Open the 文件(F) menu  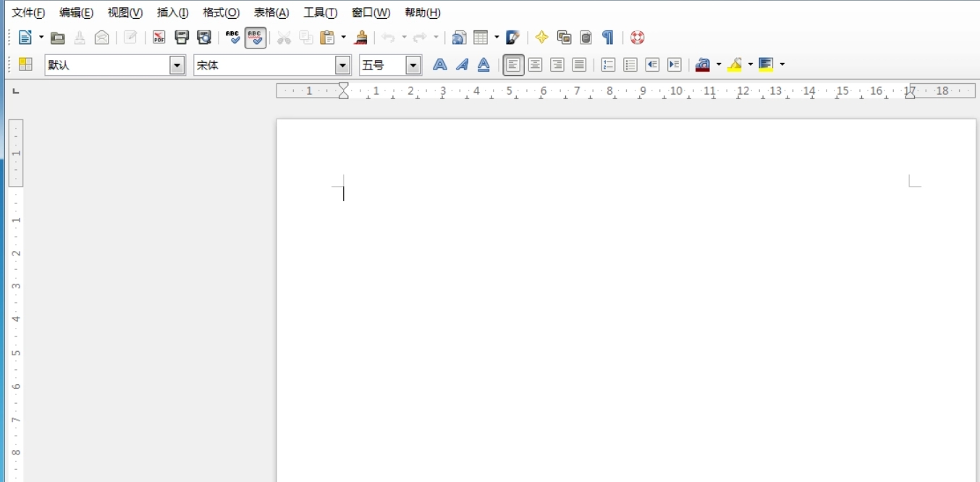pyautogui.click(x=28, y=13)
